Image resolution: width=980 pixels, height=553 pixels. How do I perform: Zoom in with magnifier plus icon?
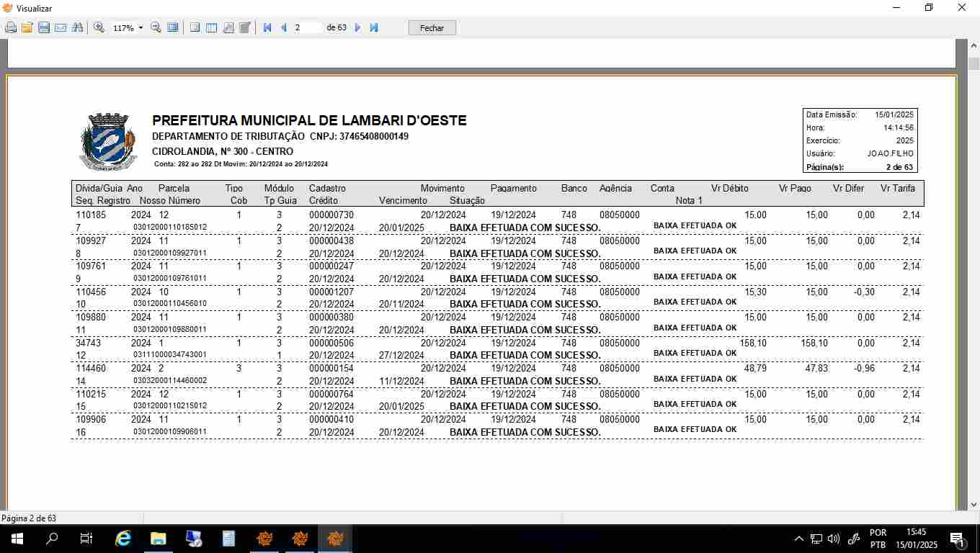point(99,27)
